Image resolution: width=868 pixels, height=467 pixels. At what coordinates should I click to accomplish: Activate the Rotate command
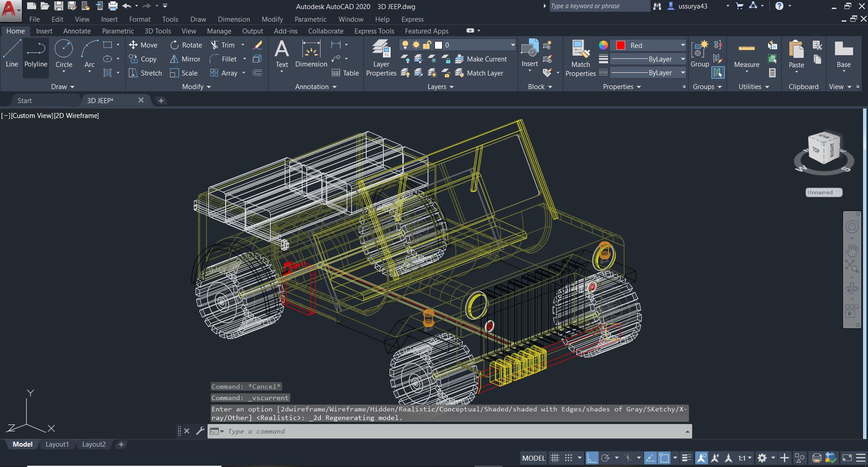click(x=186, y=45)
